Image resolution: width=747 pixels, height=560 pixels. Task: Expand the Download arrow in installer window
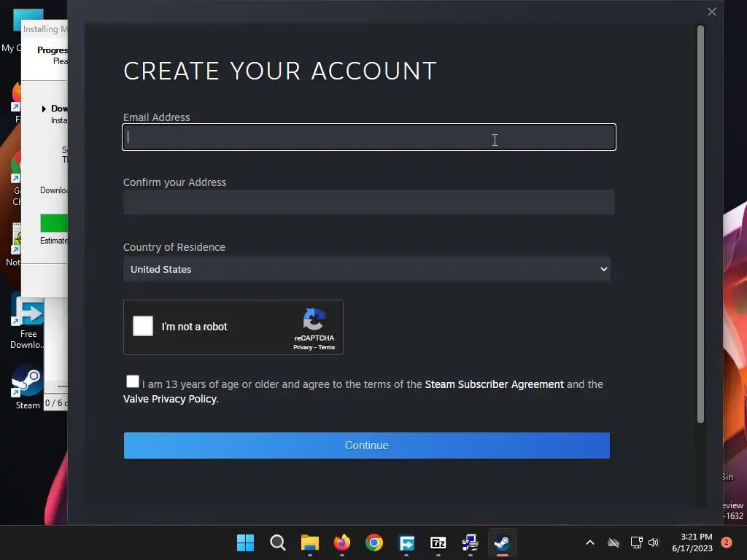tap(44, 109)
